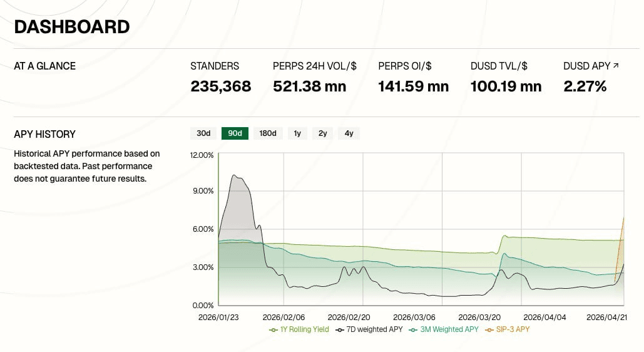Select the 90d time range
The width and height of the screenshot is (644, 352).
pyautogui.click(x=235, y=133)
